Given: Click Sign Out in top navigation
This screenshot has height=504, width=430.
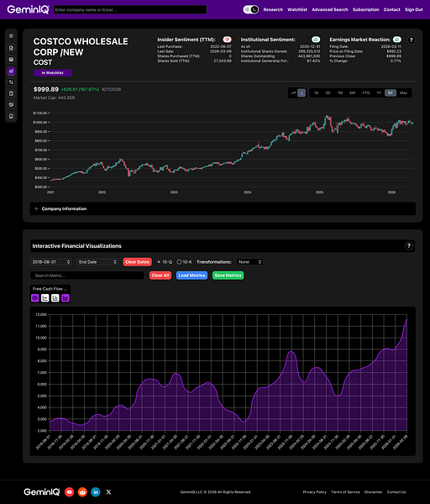Looking at the screenshot, I should click(x=414, y=9).
